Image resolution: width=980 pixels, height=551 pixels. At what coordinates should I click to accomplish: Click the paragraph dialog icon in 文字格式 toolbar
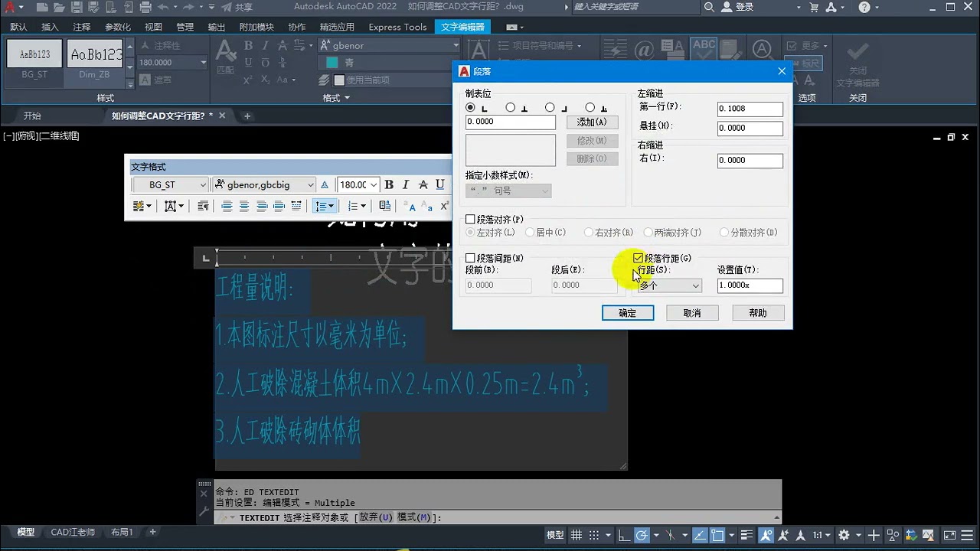(x=204, y=206)
